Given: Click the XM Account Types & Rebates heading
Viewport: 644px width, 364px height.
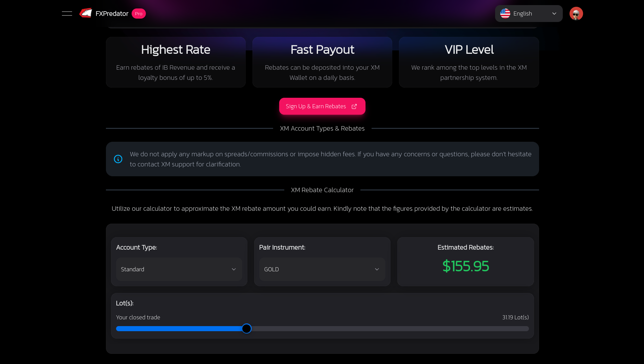Looking at the screenshot, I should [x=322, y=129].
